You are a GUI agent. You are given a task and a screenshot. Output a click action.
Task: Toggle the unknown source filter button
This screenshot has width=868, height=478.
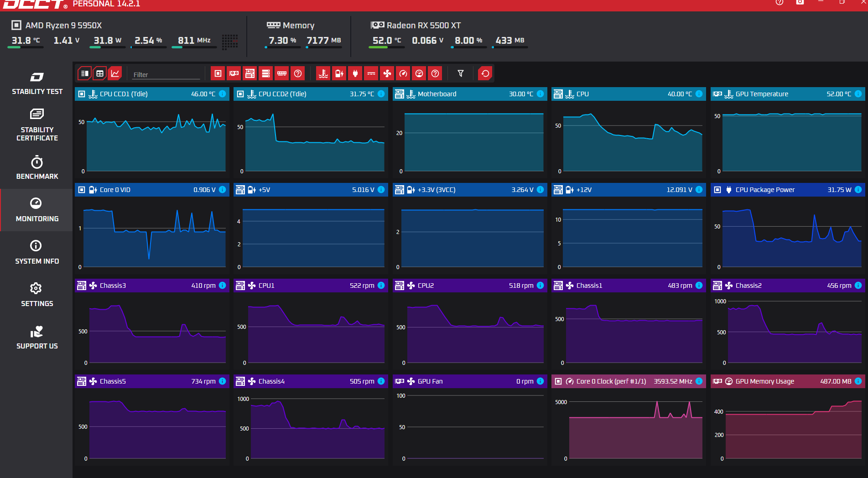[x=298, y=73]
